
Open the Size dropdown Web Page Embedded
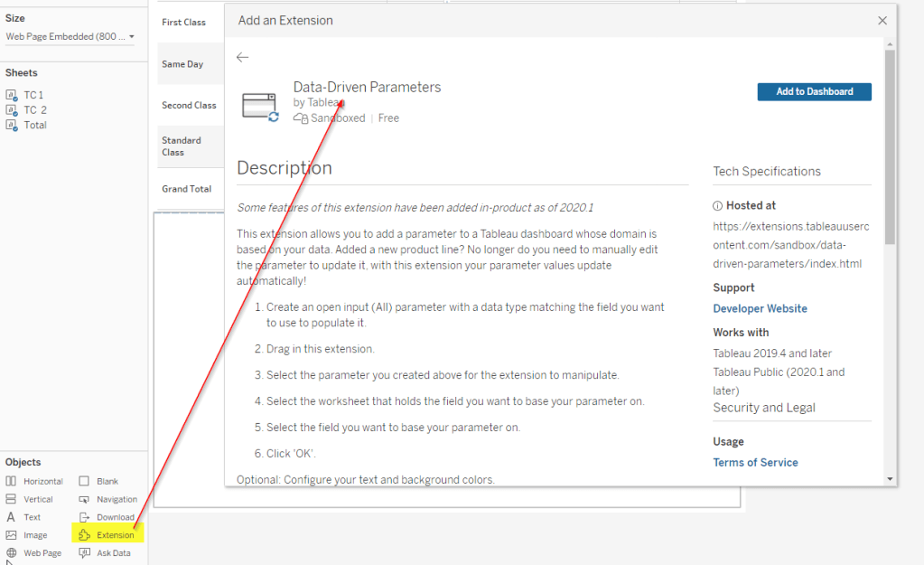coord(70,37)
